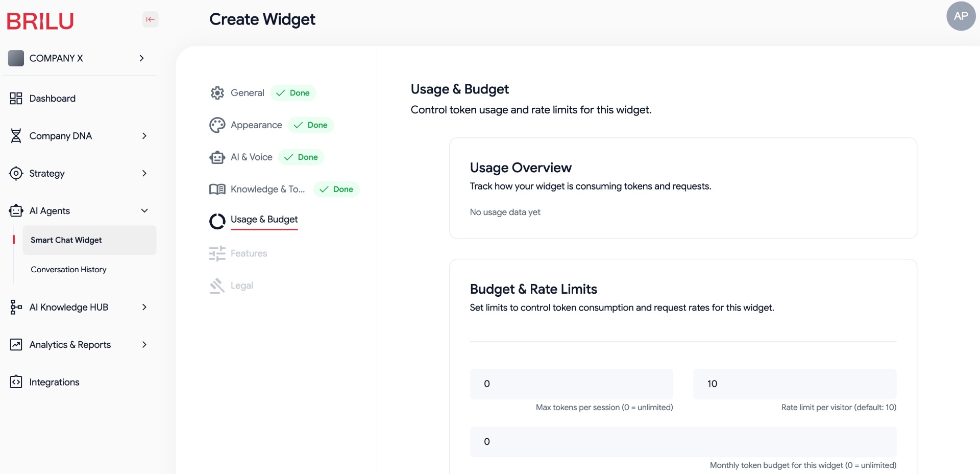Click the Strategy menu label
The width and height of the screenshot is (980, 474).
(47, 173)
